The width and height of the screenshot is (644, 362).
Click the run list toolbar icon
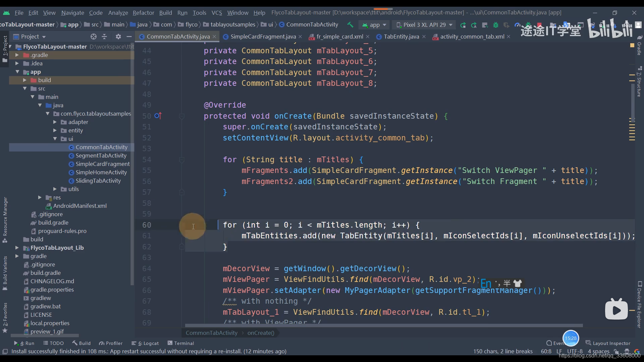point(485,25)
